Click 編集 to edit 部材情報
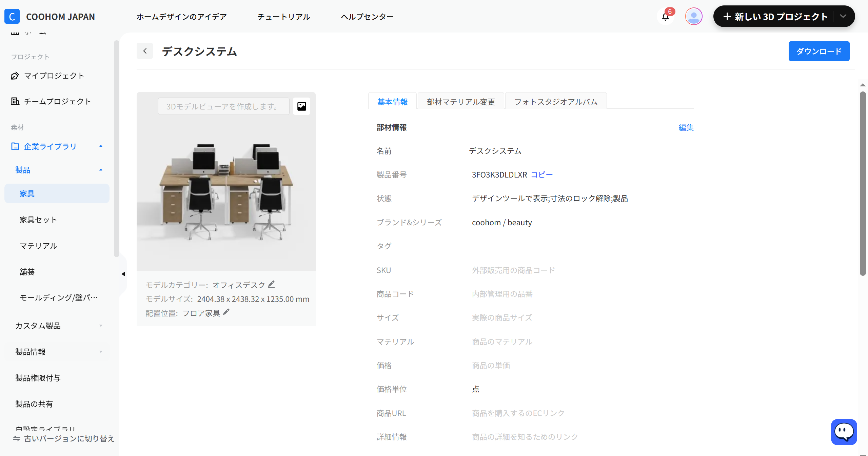This screenshot has width=868, height=456. point(686,127)
